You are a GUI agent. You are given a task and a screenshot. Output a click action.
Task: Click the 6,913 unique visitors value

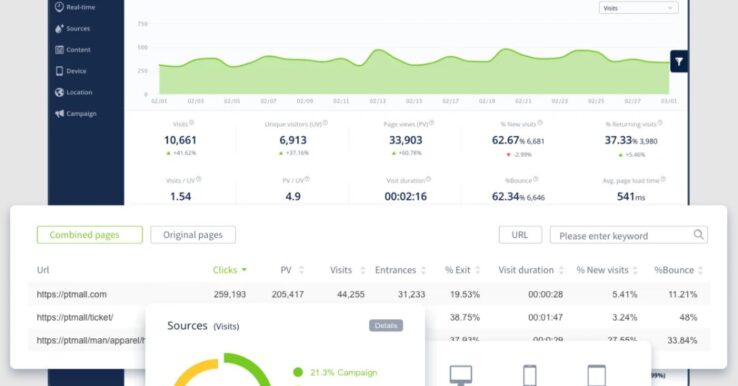pyautogui.click(x=293, y=140)
